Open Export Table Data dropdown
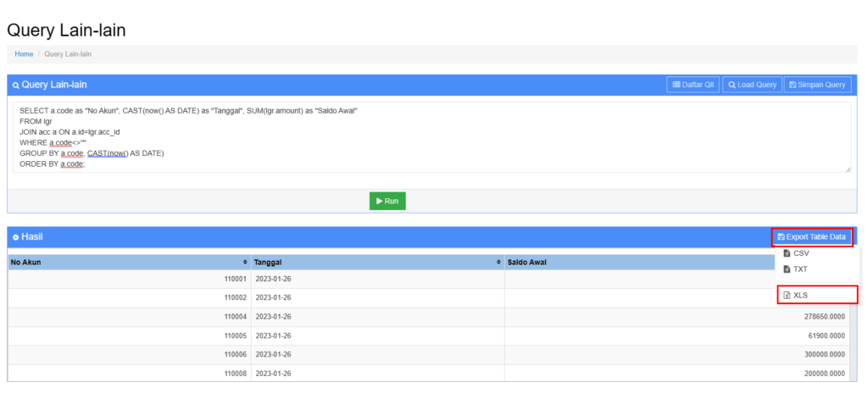Image resolution: width=868 pixels, height=393 pixels. 811,237
